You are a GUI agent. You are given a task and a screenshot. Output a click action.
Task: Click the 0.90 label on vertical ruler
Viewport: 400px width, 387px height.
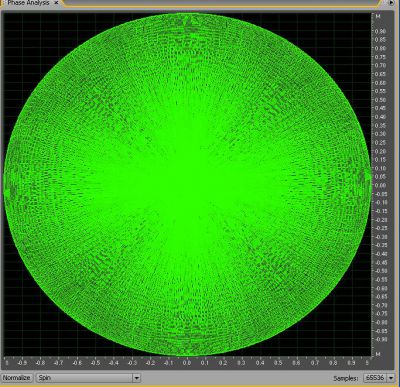(x=381, y=31)
